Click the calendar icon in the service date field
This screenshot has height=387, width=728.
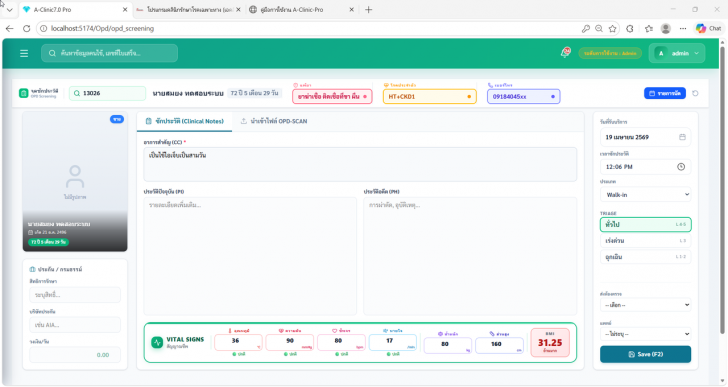point(682,137)
